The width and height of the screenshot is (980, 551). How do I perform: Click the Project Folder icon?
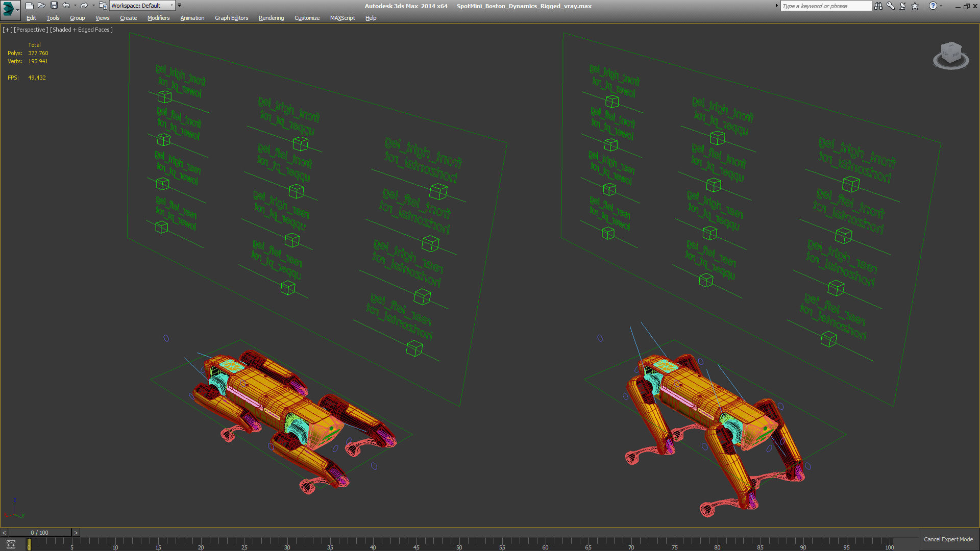point(103,6)
